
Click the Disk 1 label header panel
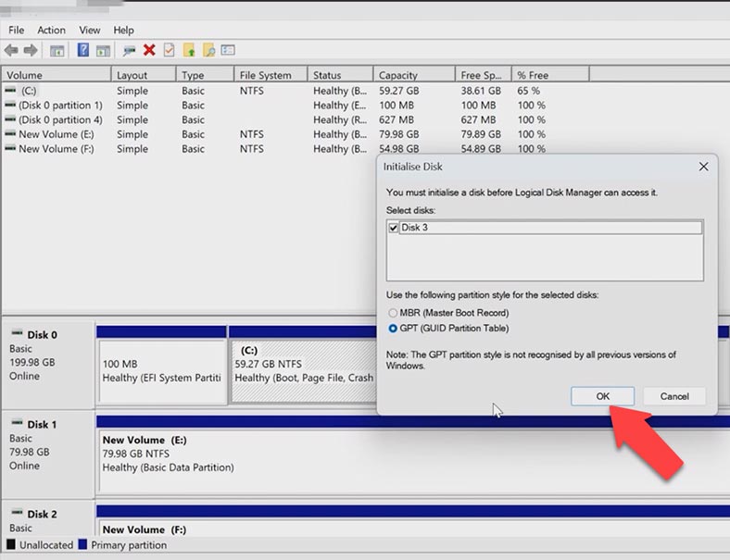[x=48, y=453]
